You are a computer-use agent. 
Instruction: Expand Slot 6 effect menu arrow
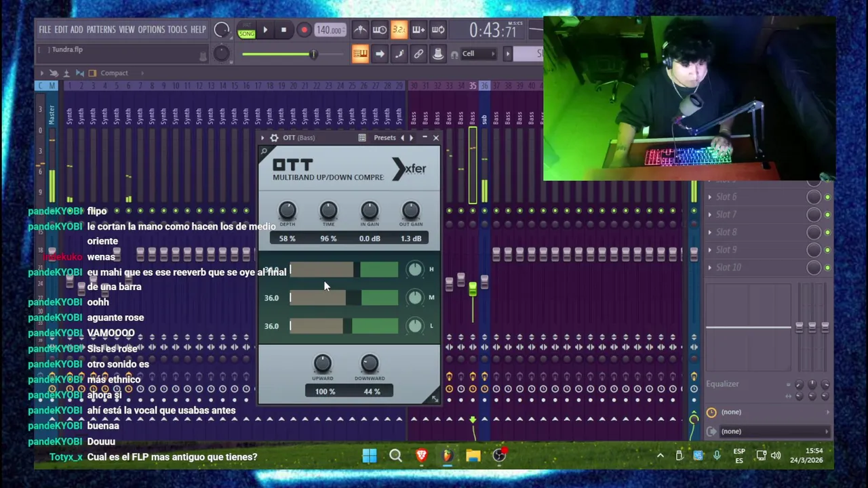[x=710, y=197]
